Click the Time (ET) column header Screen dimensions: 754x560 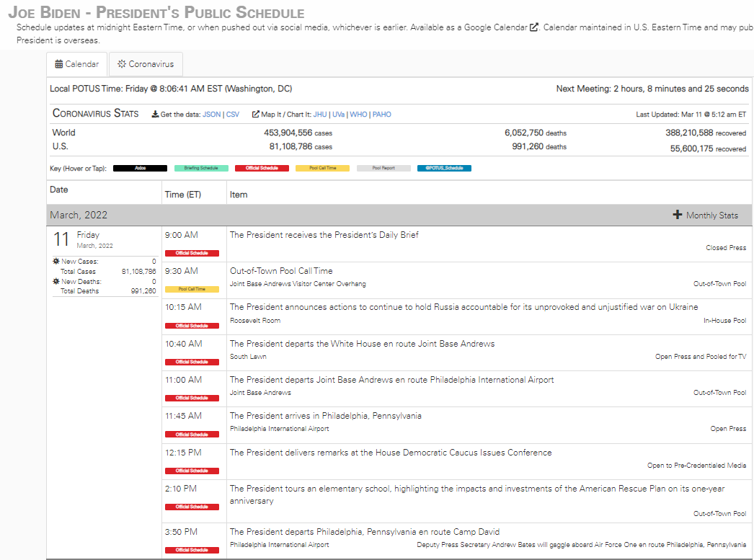click(x=182, y=195)
